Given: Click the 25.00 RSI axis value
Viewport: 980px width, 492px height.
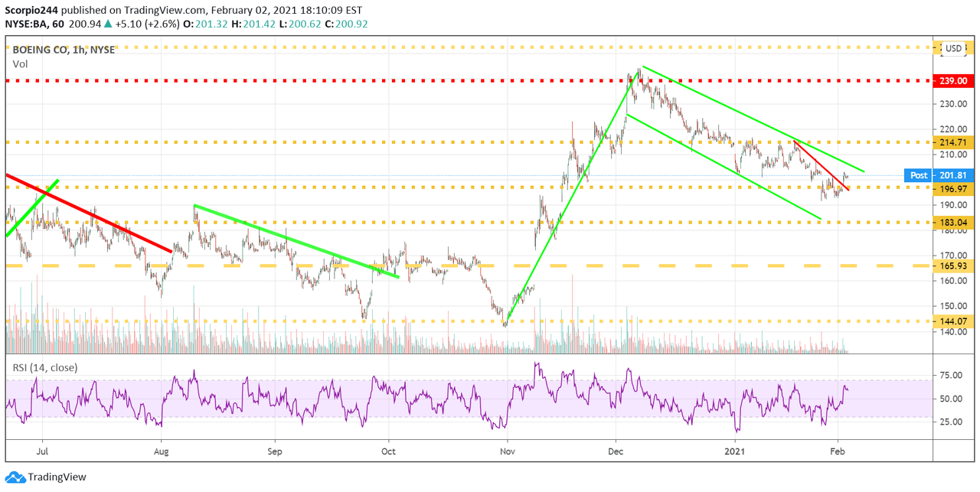Looking at the screenshot, I should coord(949,422).
